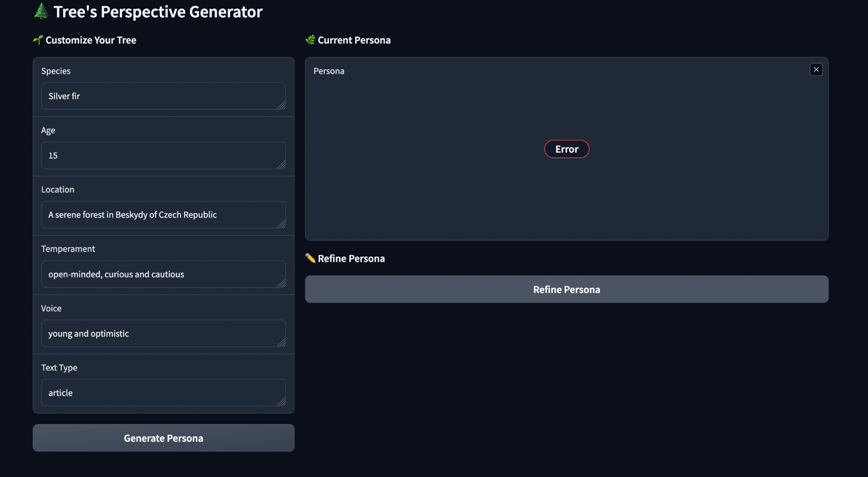Click the herb icon beside Current Persona
Image resolution: width=868 pixels, height=477 pixels.
click(x=310, y=40)
